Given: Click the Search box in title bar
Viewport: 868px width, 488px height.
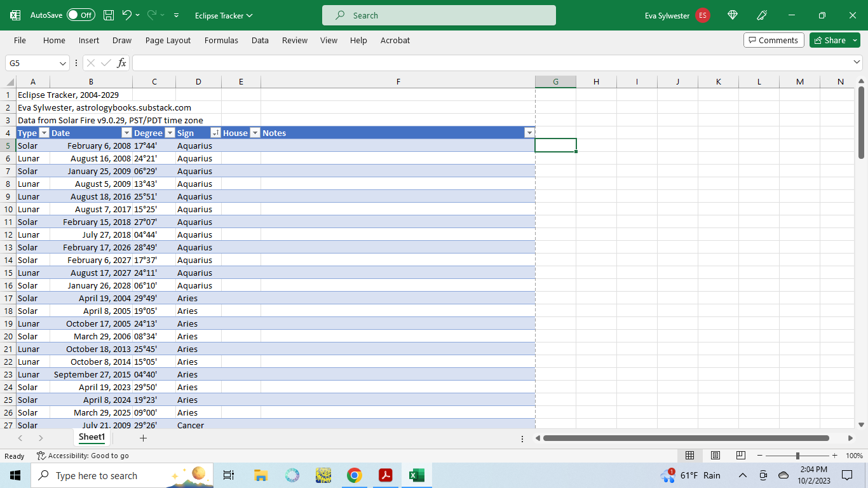Looking at the screenshot, I should tap(439, 15).
